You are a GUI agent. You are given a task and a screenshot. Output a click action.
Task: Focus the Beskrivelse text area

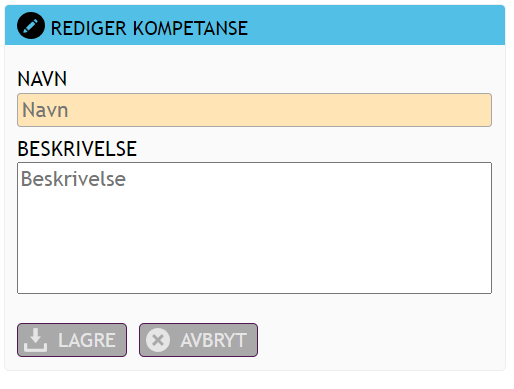254,228
